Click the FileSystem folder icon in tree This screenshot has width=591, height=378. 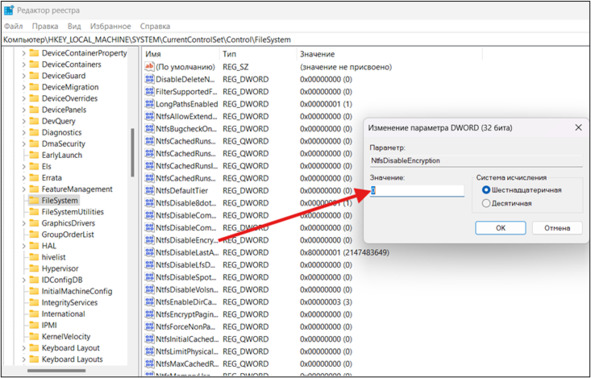34,200
